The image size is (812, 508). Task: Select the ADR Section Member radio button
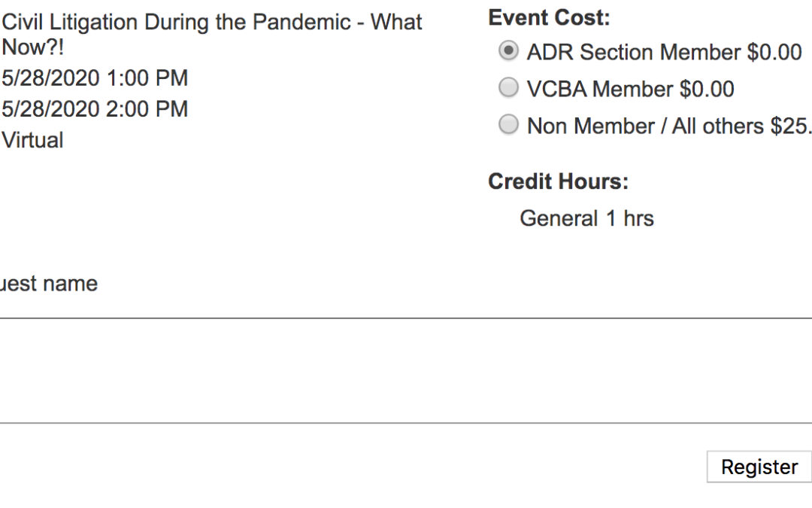point(509,51)
